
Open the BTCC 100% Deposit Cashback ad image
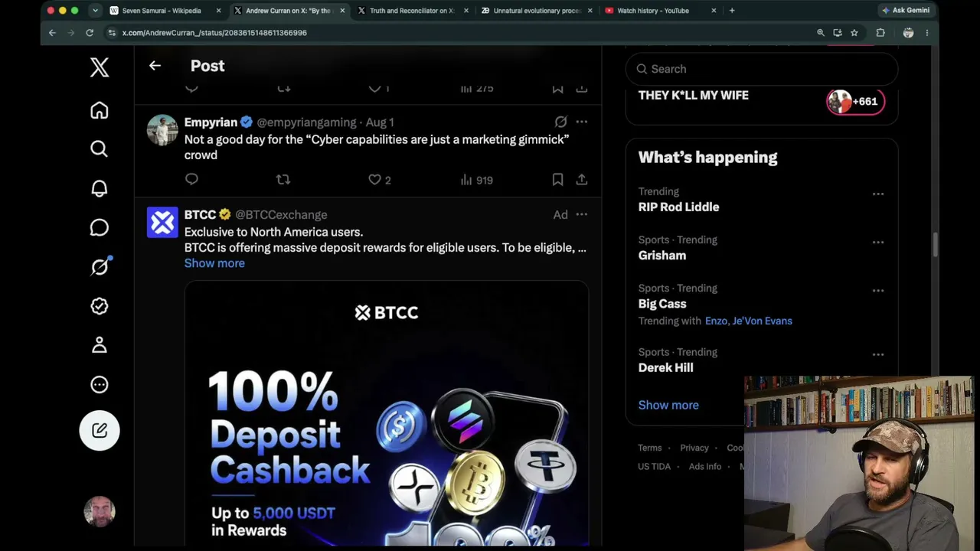[x=387, y=413]
